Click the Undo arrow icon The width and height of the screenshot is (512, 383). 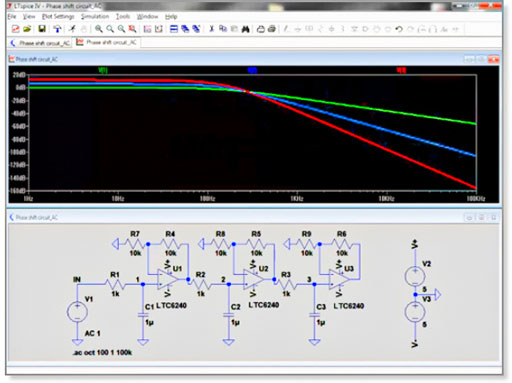399,29
